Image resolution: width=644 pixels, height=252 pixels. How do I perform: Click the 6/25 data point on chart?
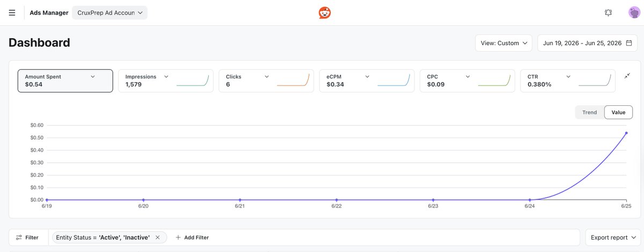pos(626,133)
